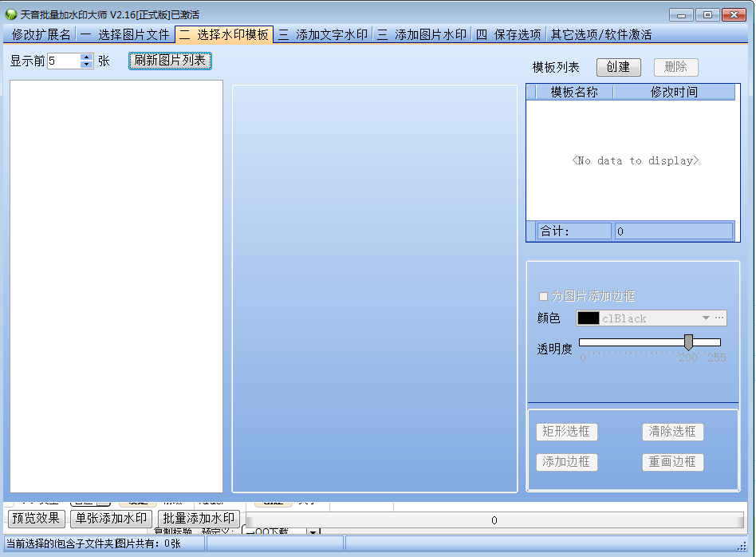Enable the 为图片添加边框 checkbox
The height and width of the screenshot is (557, 756).
(x=544, y=296)
